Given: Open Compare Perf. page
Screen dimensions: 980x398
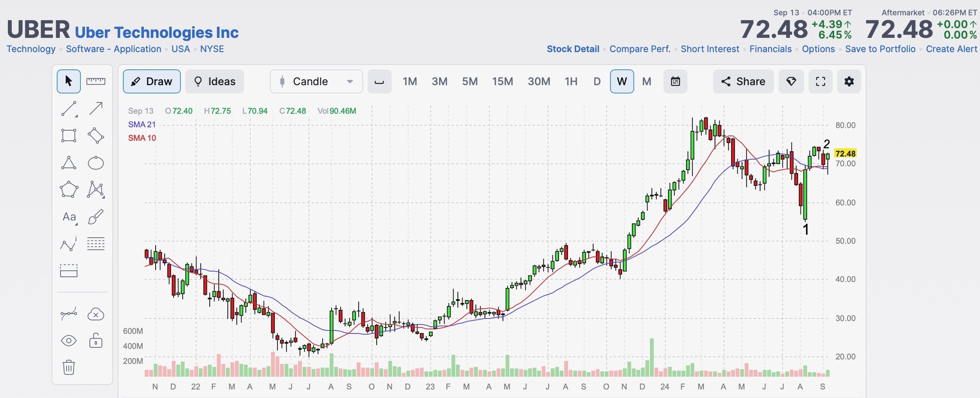Looking at the screenshot, I should pos(640,49).
